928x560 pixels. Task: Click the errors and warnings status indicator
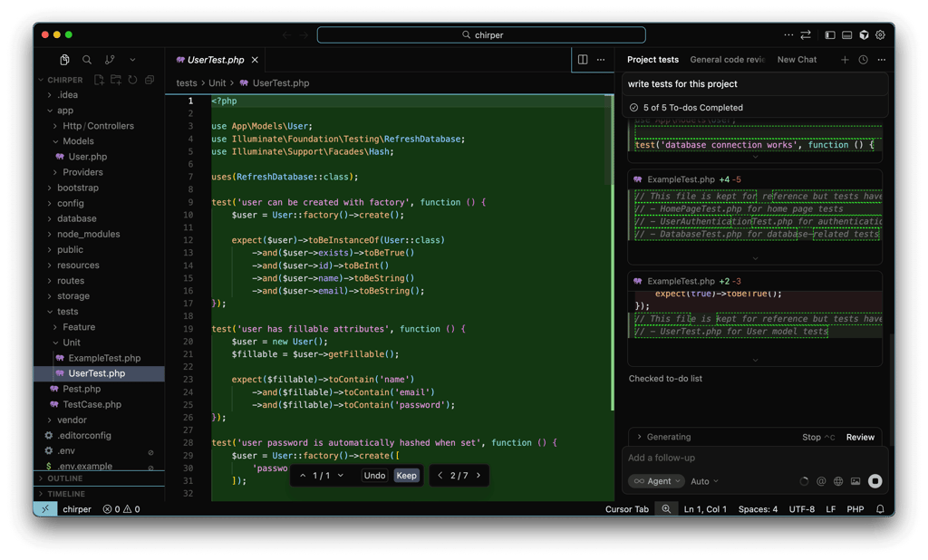[121, 509]
